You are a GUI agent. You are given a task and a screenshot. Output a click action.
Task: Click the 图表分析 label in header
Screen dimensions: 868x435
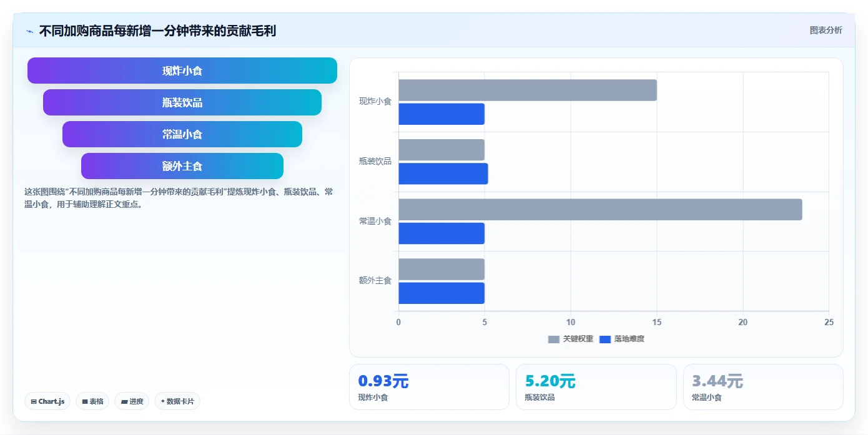click(x=826, y=30)
